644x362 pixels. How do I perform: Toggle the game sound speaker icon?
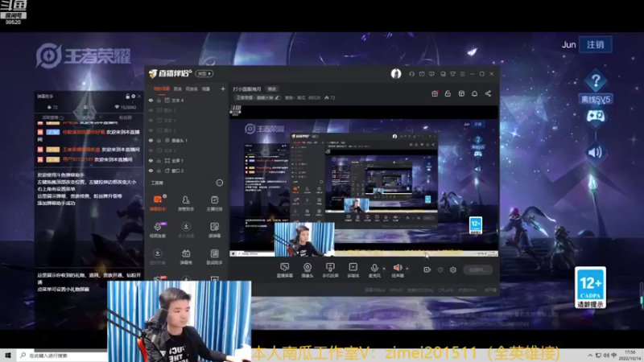595,153
